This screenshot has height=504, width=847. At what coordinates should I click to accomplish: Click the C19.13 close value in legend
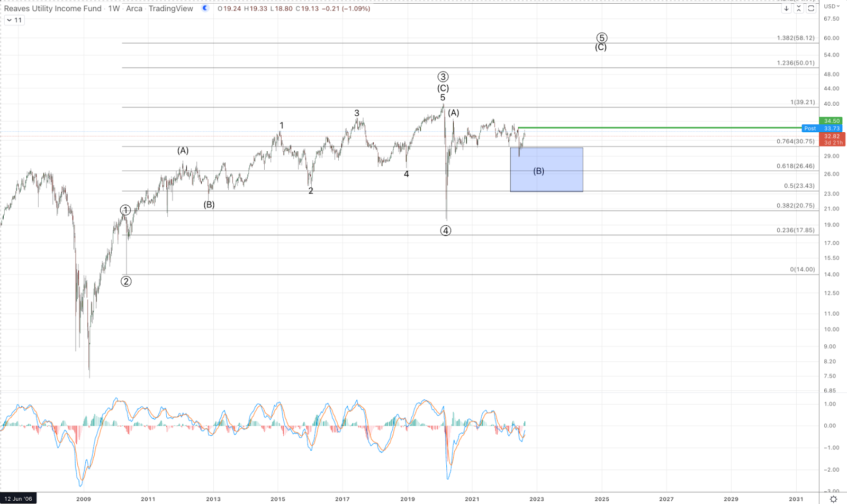click(307, 8)
